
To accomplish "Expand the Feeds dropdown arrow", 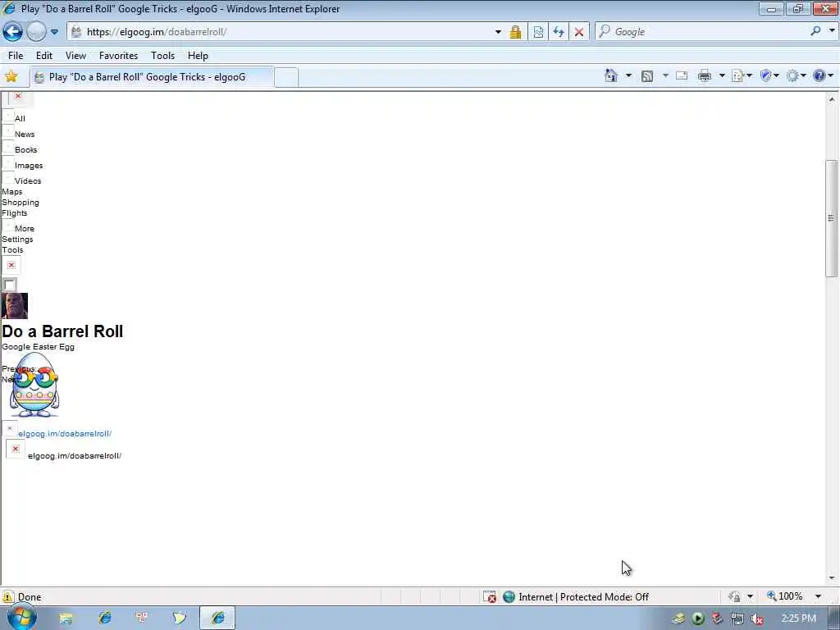I will (665, 75).
